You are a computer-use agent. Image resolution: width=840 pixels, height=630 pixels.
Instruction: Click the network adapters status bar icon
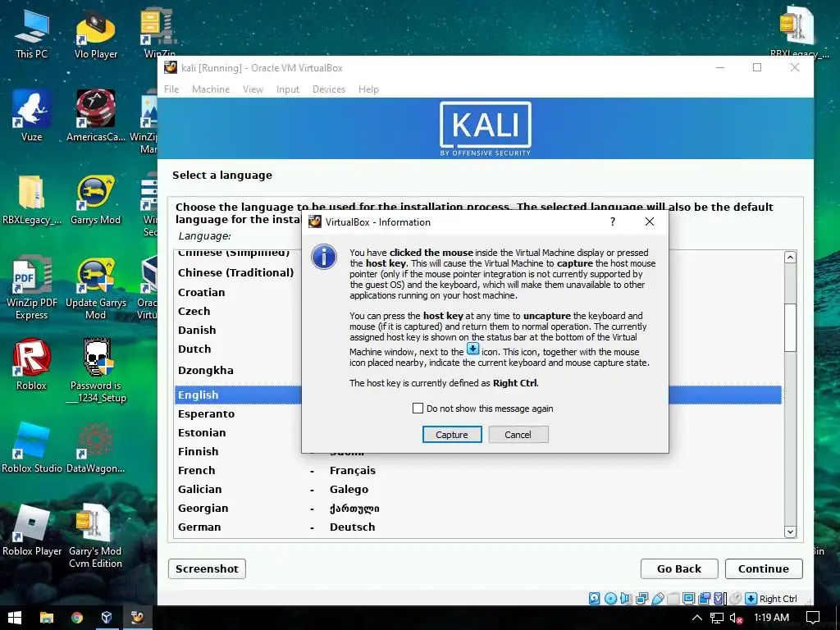click(x=641, y=598)
